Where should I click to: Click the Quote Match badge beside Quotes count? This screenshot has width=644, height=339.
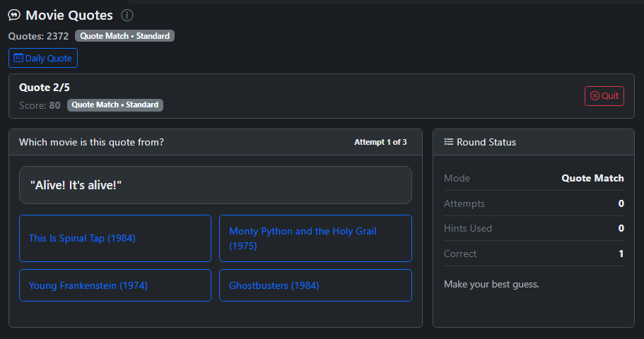(x=124, y=35)
